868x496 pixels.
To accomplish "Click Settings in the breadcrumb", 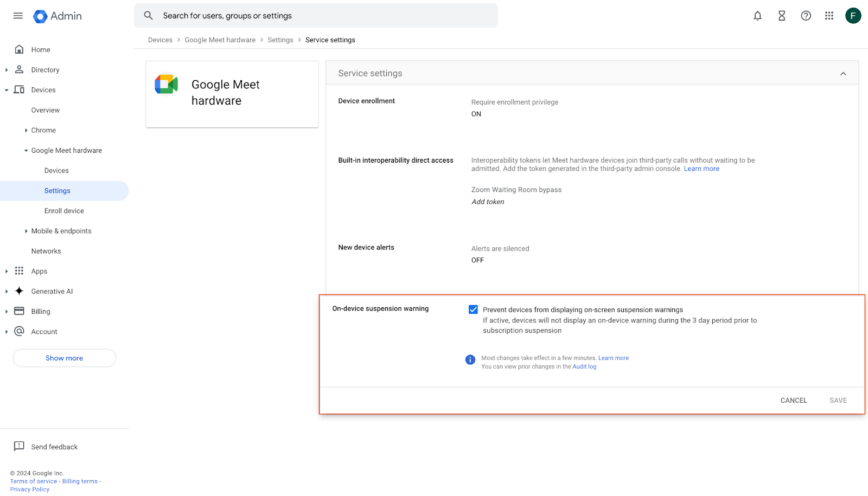I will [x=280, y=40].
